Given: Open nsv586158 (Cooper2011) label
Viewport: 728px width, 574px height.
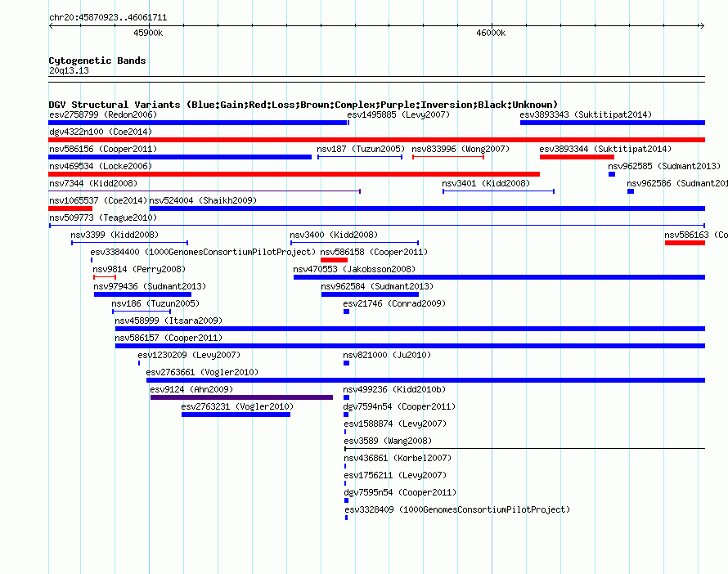Looking at the screenshot, I should pyautogui.click(x=374, y=252).
